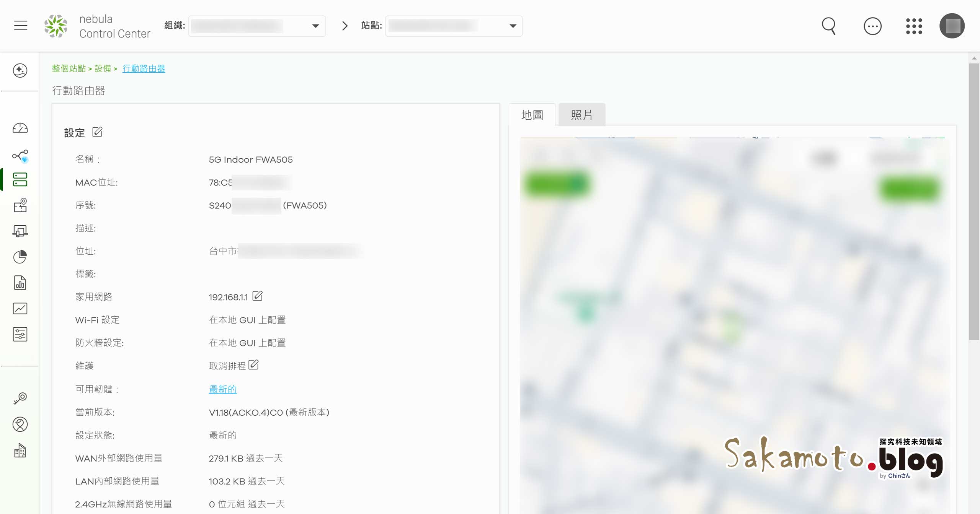Open the AI sparkle assistant icon in sidebar

[x=20, y=70]
